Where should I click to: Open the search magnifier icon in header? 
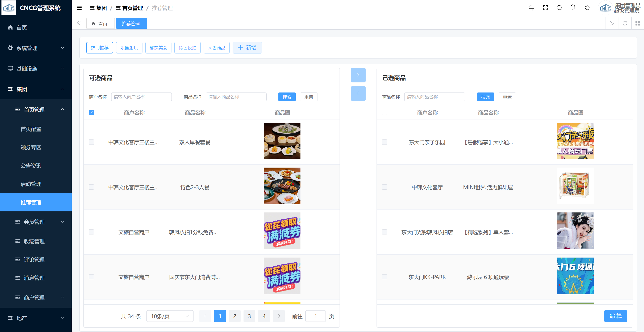tap(559, 8)
